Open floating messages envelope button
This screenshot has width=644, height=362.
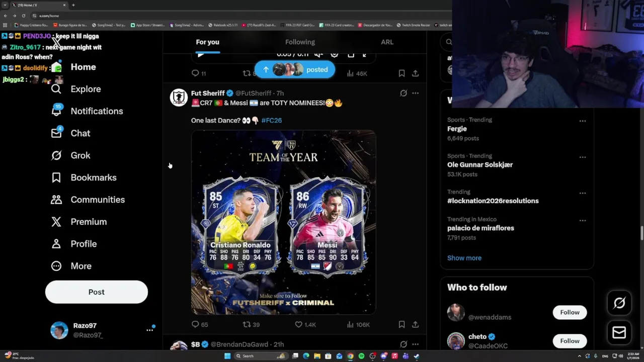click(619, 332)
